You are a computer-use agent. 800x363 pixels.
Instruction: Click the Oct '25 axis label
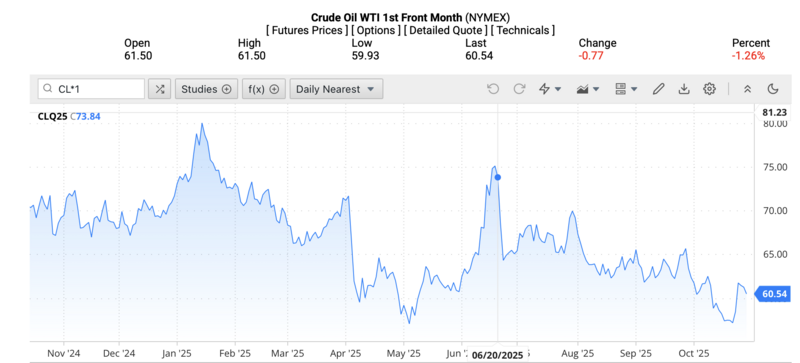click(x=694, y=353)
